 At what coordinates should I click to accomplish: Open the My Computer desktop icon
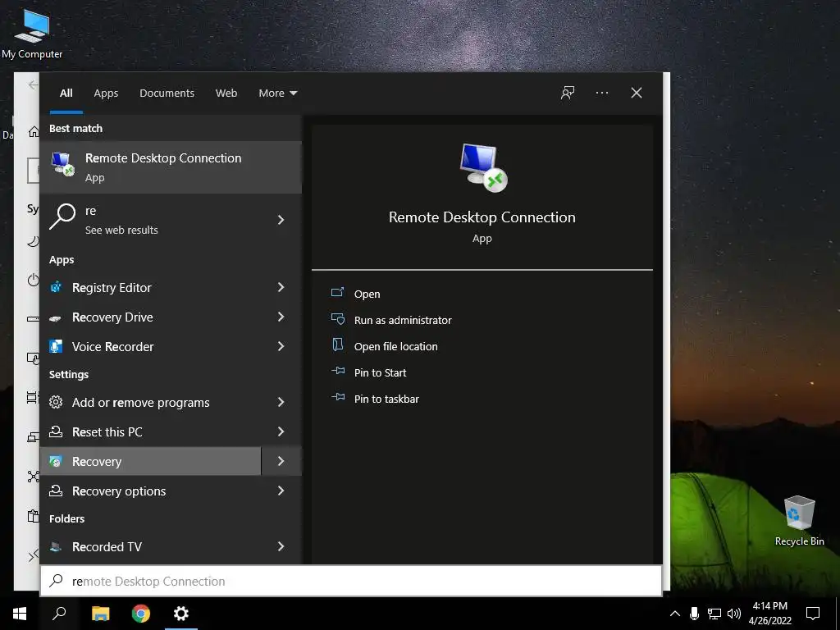[x=32, y=33]
